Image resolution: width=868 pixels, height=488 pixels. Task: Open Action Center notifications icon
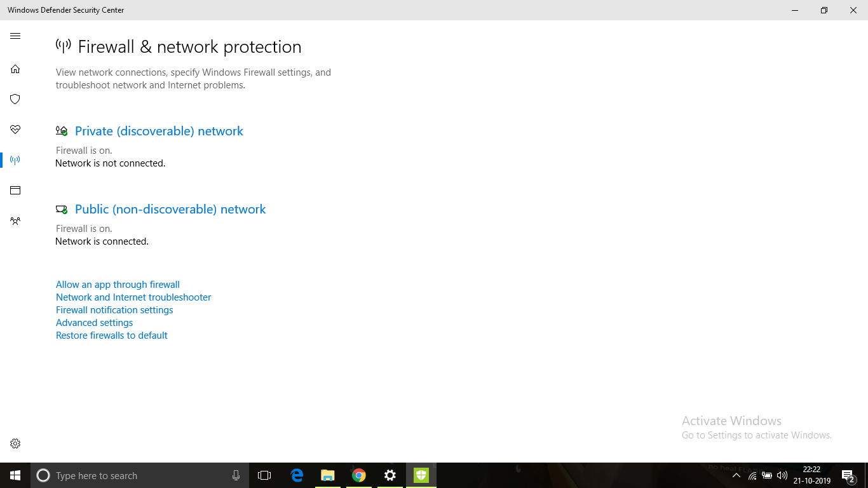pos(848,475)
